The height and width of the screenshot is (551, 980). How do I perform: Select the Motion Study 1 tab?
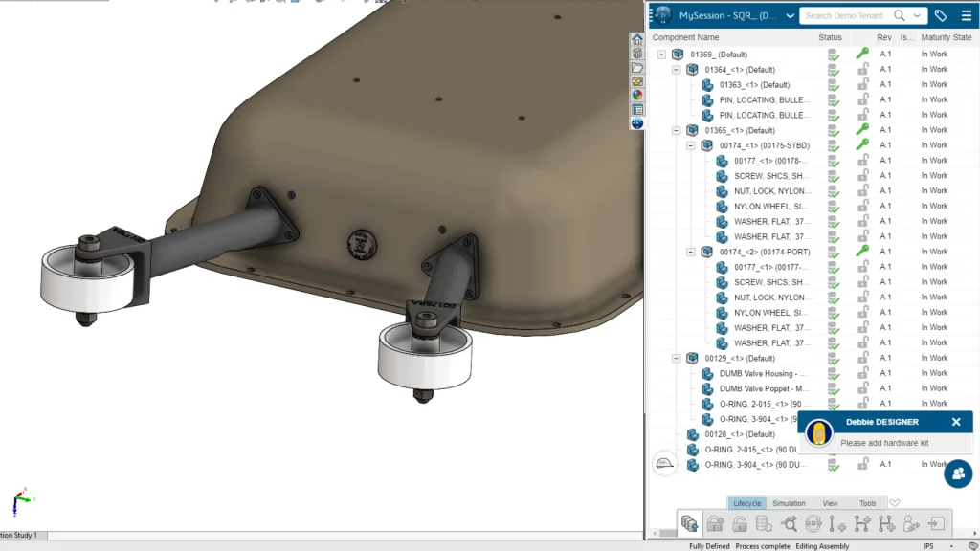coord(19,536)
